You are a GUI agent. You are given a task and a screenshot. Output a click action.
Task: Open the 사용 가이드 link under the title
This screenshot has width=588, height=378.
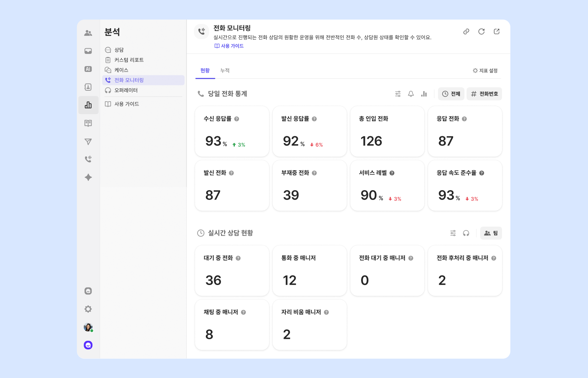tap(229, 46)
